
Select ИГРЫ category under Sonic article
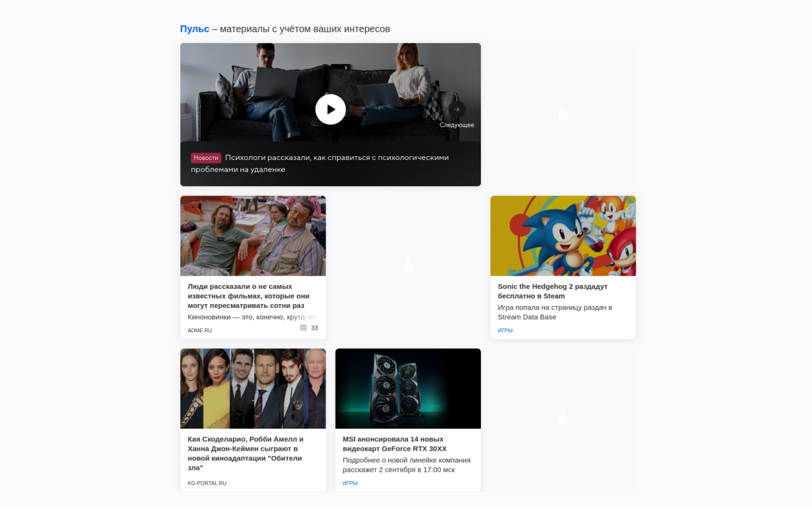pos(505,330)
